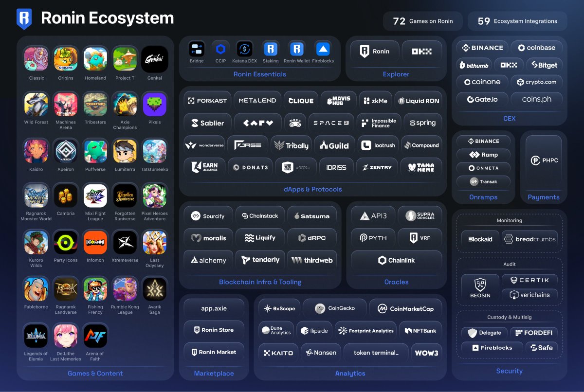This screenshot has width=584, height=392.
Task: Open the Xtremeverse game icon
Action: (125, 242)
